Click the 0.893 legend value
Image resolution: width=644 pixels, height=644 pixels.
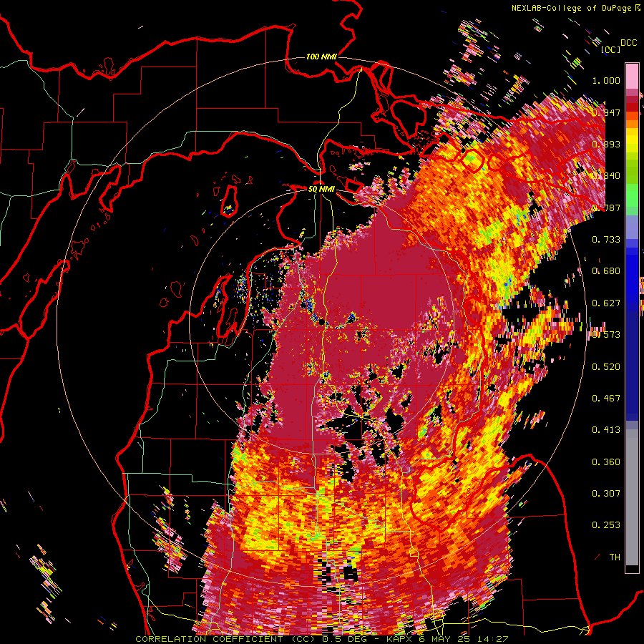coord(606,144)
